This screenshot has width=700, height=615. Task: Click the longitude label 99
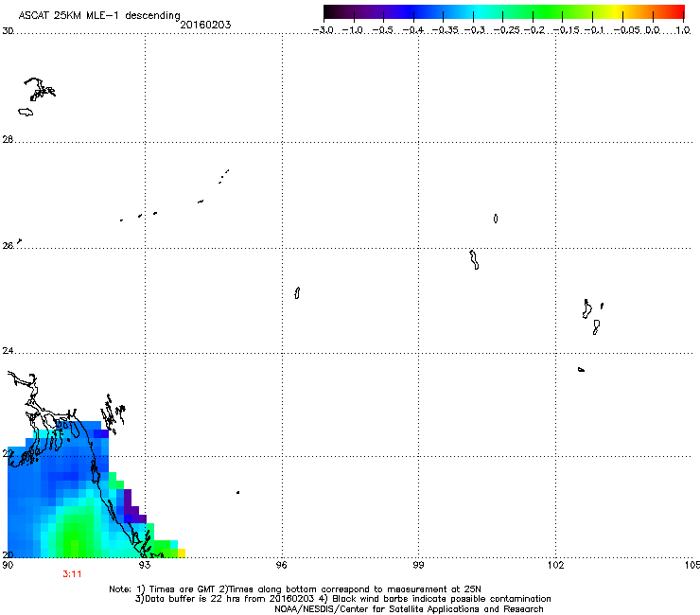[x=418, y=565]
